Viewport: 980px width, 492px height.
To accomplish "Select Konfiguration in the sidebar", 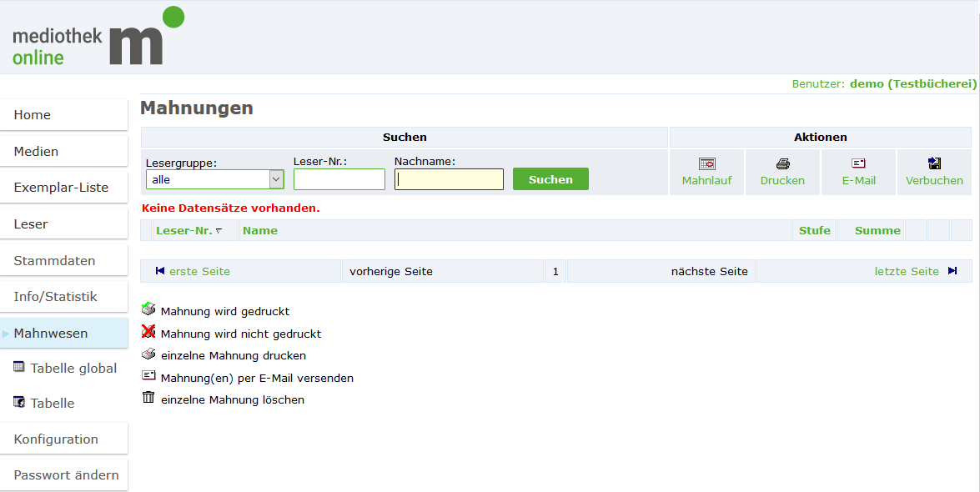I will coord(56,439).
